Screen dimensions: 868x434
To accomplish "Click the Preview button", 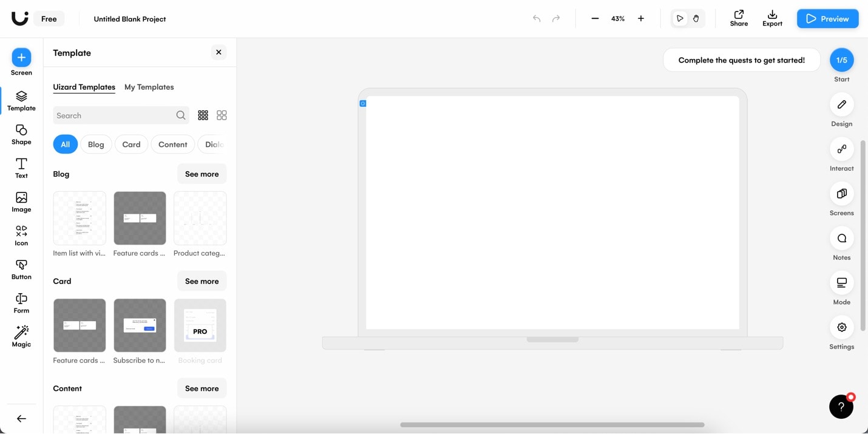I will [828, 19].
